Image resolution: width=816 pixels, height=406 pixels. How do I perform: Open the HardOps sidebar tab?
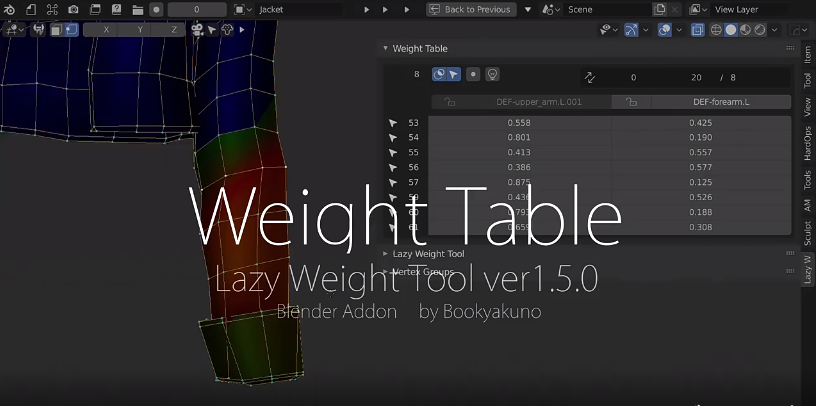[x=807, y=143]
